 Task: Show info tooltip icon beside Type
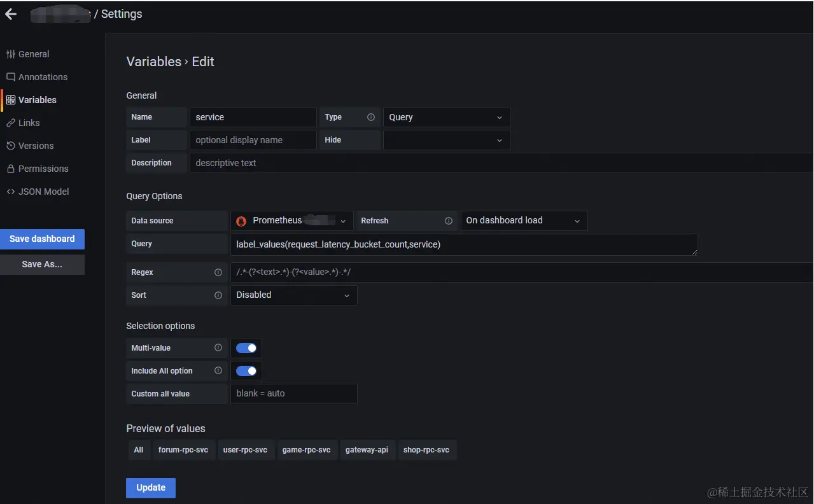click(x=371, y=117)
